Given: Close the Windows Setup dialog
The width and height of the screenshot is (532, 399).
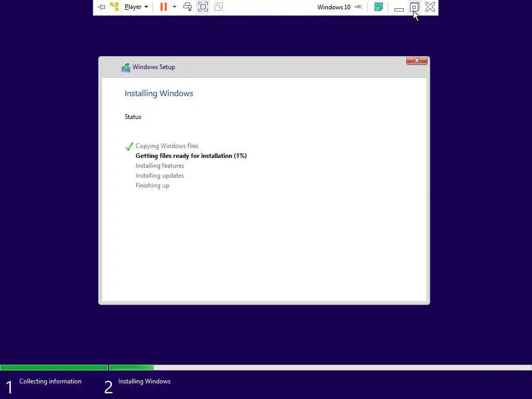Looking at the screenshot, I should 417,60.
